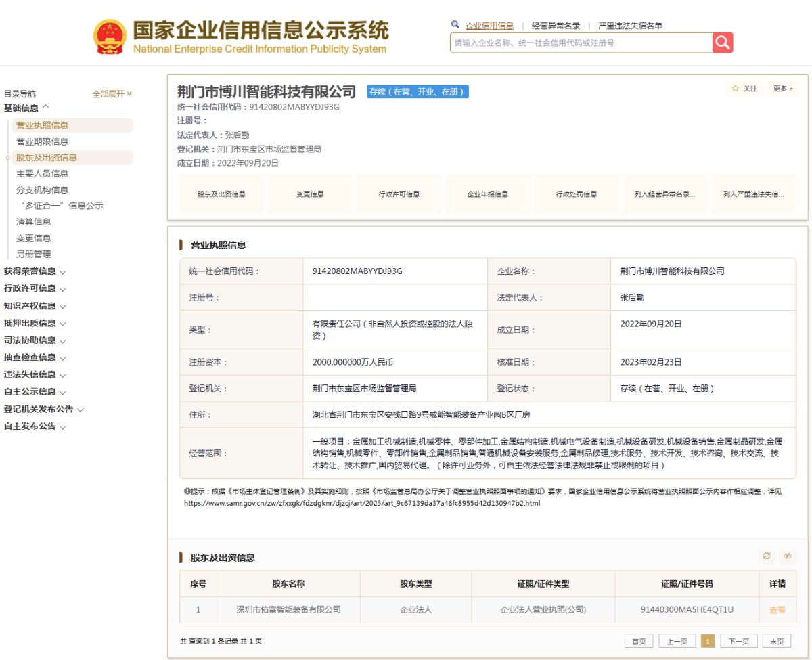Open 股东及出资信息 quick tab button
The image size is (812, 660).
pos(221,194)
